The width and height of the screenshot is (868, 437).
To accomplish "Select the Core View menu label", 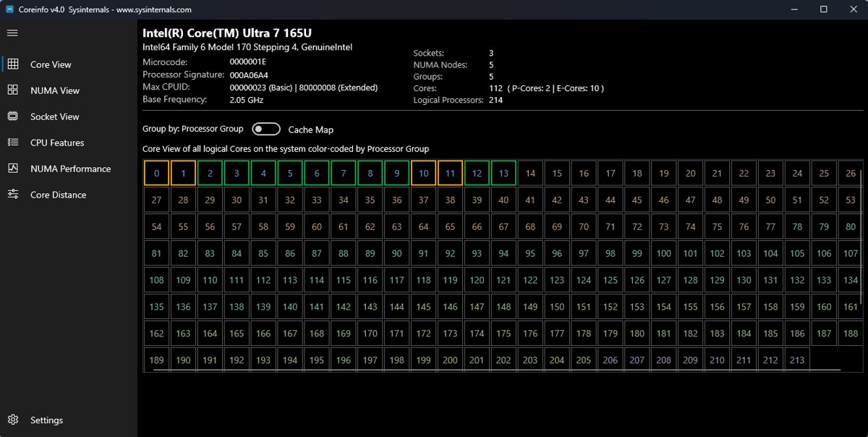I will (x=51, y=64).
